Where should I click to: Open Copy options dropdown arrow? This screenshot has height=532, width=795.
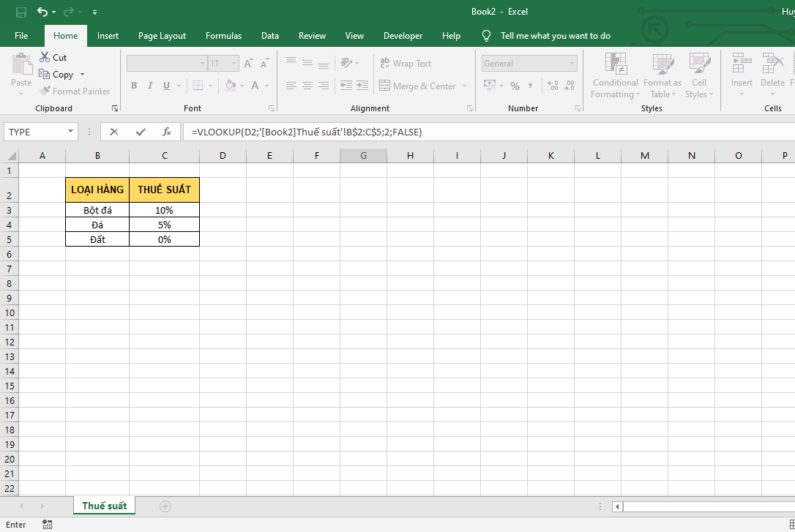click(x=82, y=75)
